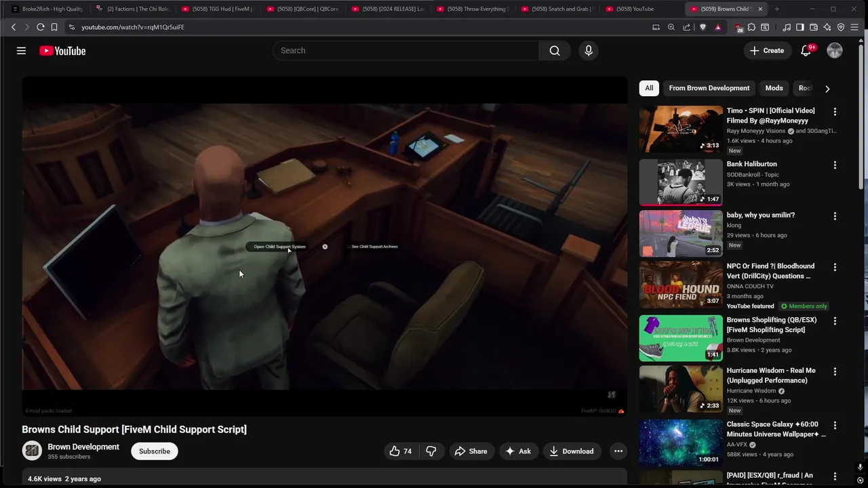Open Brave Wallet icon
Screen dimensions: 868x488
(814, 27)
